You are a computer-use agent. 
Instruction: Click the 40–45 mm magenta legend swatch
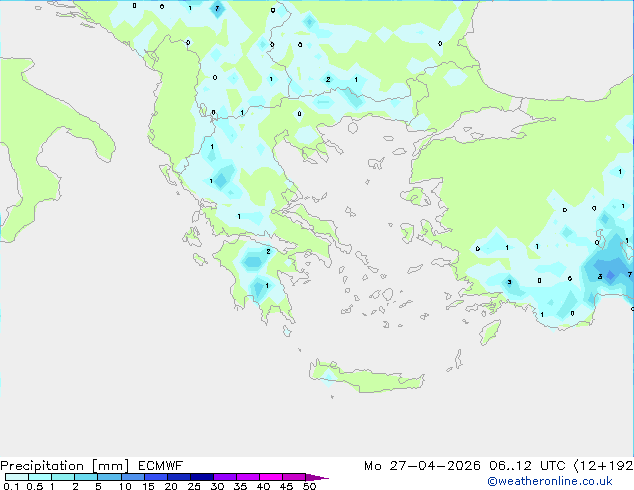271,477
